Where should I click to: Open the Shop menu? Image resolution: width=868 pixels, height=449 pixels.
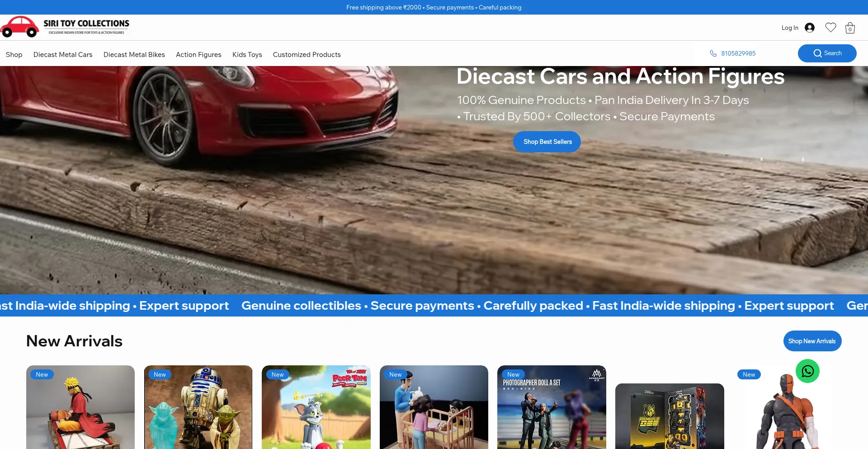14,54
